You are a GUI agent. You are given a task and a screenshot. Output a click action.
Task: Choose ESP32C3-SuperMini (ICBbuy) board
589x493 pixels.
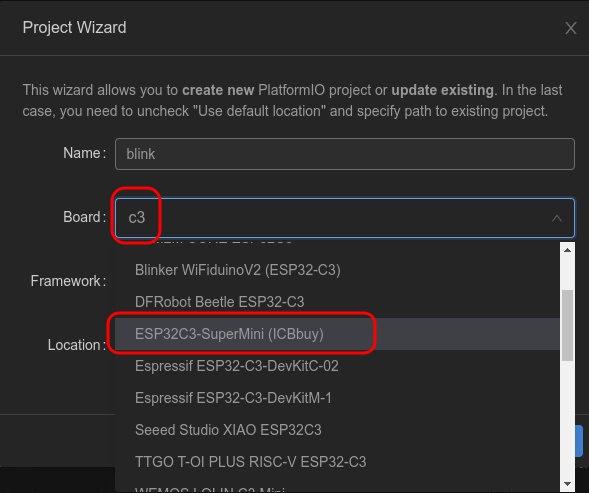click(337, 334)
